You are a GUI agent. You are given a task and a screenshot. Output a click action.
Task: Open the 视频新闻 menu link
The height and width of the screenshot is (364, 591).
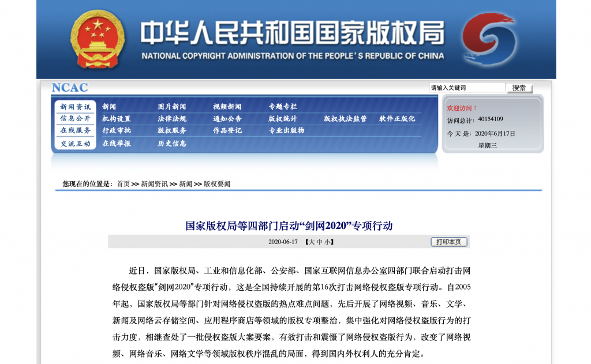pyautogui.click(x=227, y=107)
